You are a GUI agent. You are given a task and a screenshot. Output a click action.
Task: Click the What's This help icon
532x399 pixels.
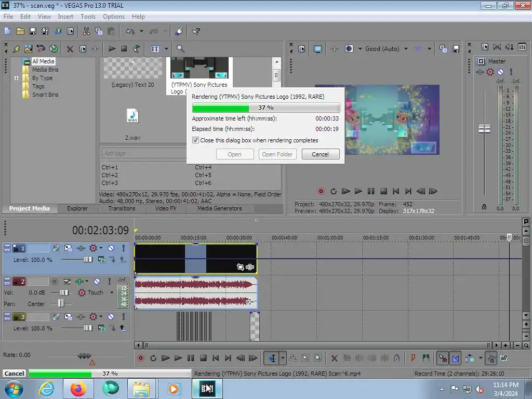pos(196,31)
